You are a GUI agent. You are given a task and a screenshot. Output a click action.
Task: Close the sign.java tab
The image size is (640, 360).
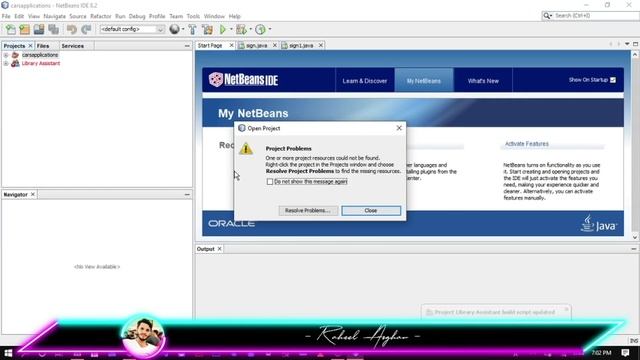click(275, 45)
